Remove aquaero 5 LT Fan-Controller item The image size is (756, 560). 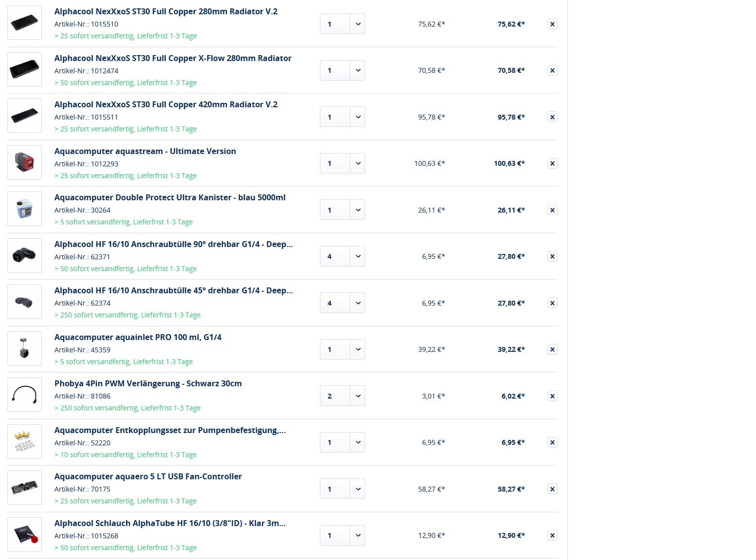tap(552, 489)
